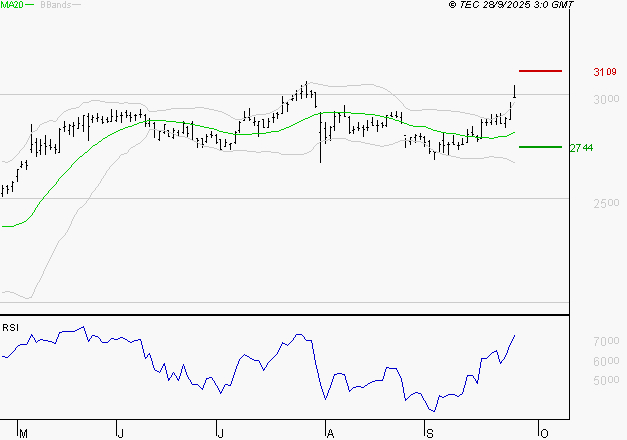Click the 3000 price axis label
The image size is (627, 440).
click(x=604, y=100)
